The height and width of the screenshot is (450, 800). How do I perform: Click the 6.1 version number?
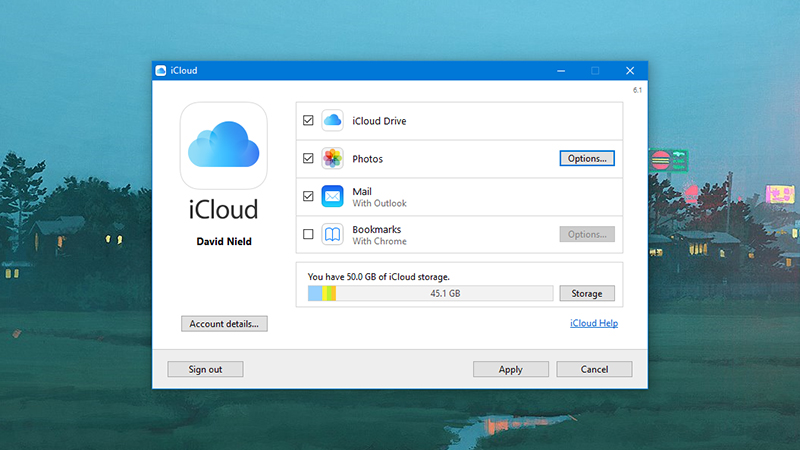[x=637, y=90]
